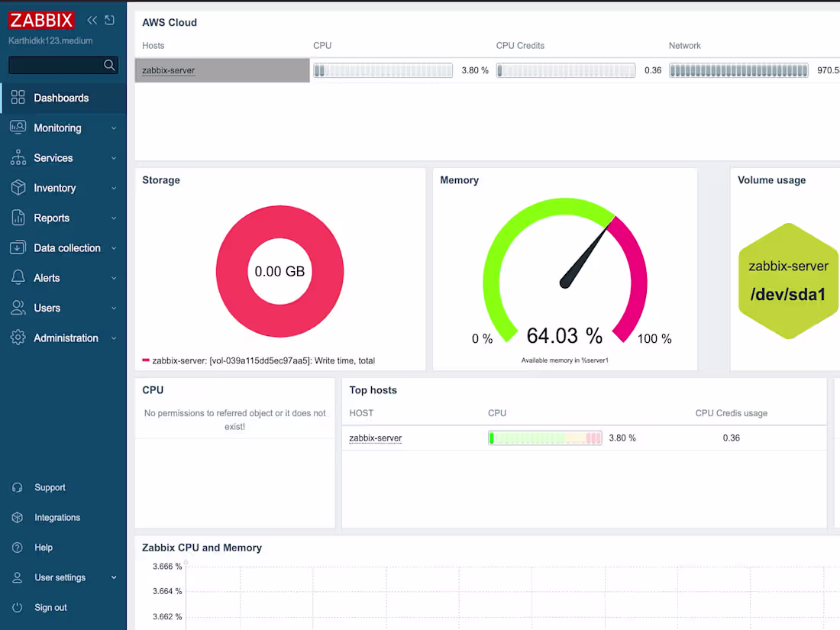Click the ZABBIX logo
Viewport: 840px width, 630px height.
(x=41, y=20)
